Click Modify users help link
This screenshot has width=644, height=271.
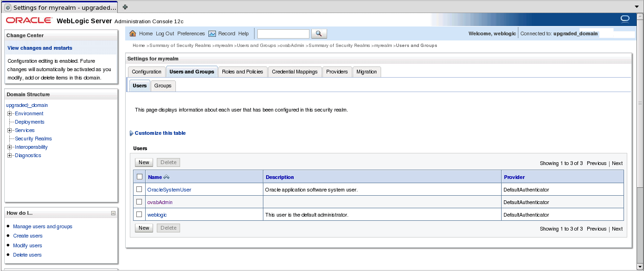27,245
